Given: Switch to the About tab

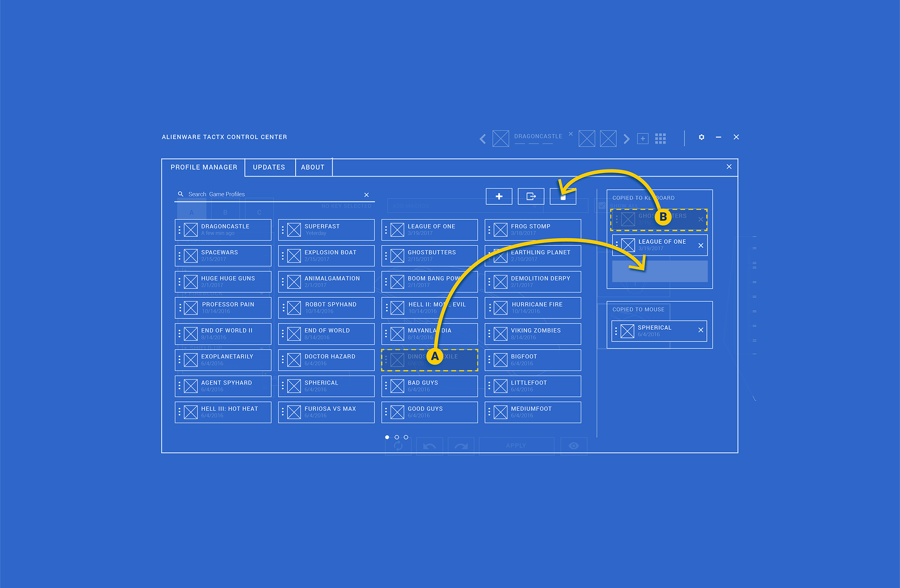Looking at the screenshot, I should pyautogui.click(x=312, y=167).
